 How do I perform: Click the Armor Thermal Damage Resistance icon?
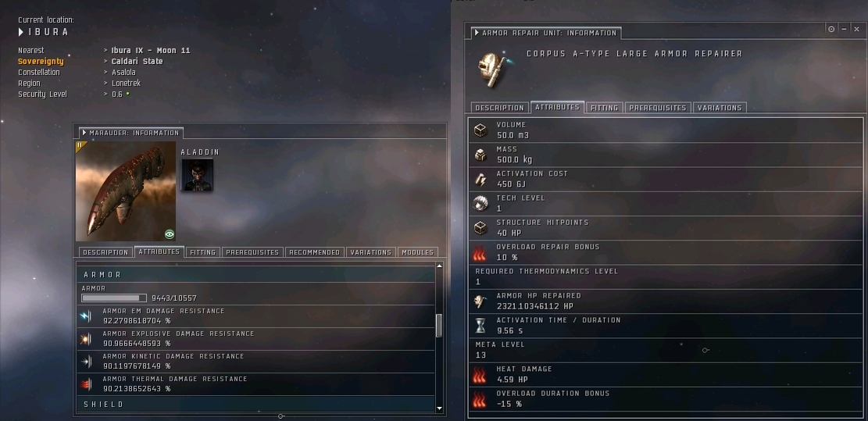[86, 384]
